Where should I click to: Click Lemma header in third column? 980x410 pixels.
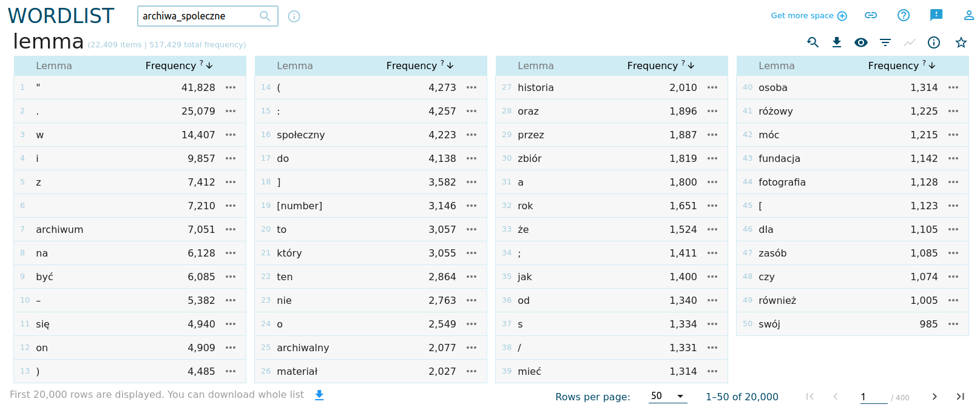pos(536,66)
